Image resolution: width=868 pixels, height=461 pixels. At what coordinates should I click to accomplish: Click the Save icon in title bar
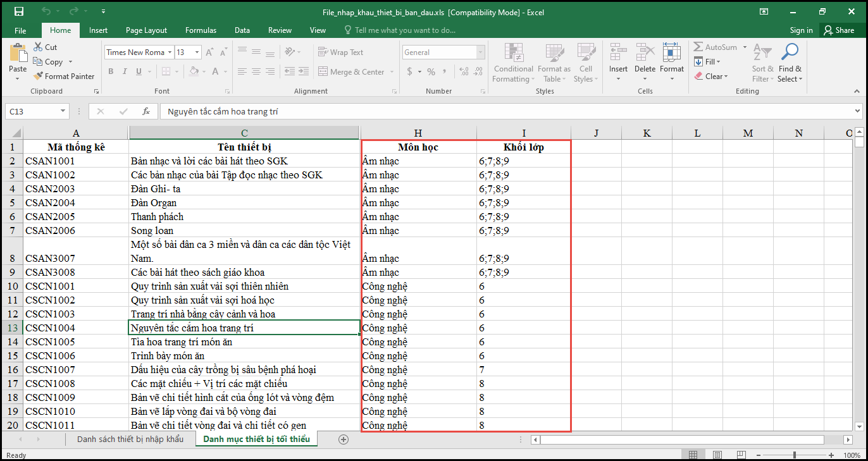pos(19,11)
